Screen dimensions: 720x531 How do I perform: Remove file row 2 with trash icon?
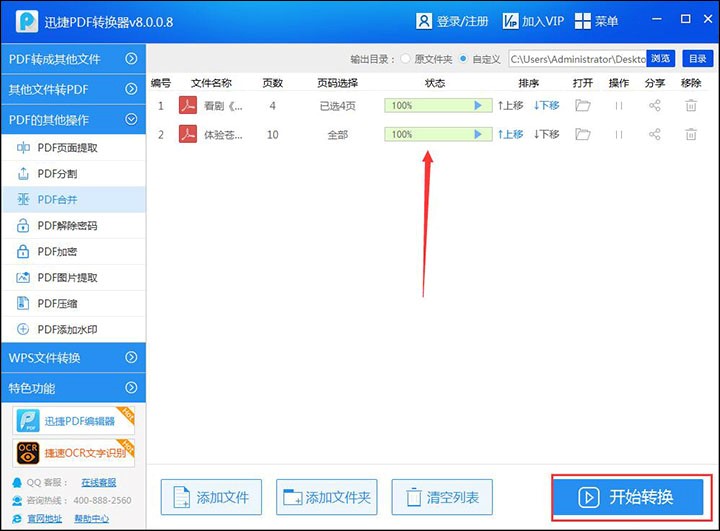691,134
